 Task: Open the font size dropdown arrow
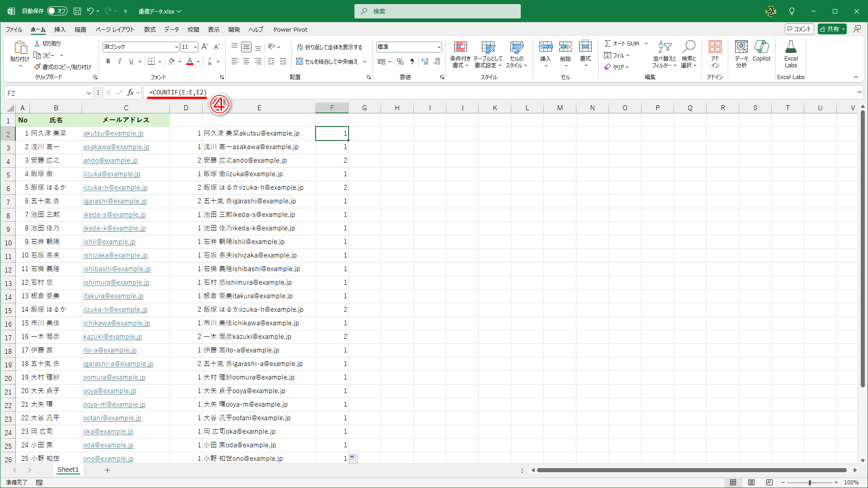196,47
